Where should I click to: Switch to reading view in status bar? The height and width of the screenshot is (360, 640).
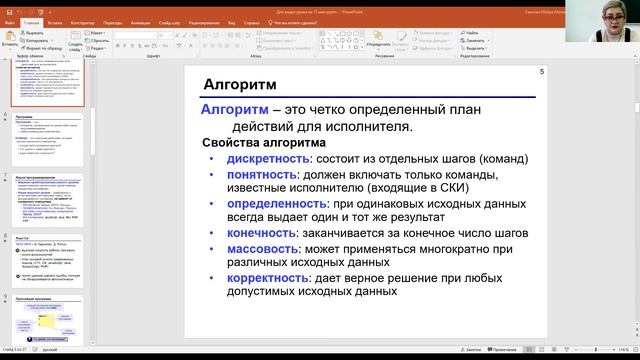click(x=554, y=350)
